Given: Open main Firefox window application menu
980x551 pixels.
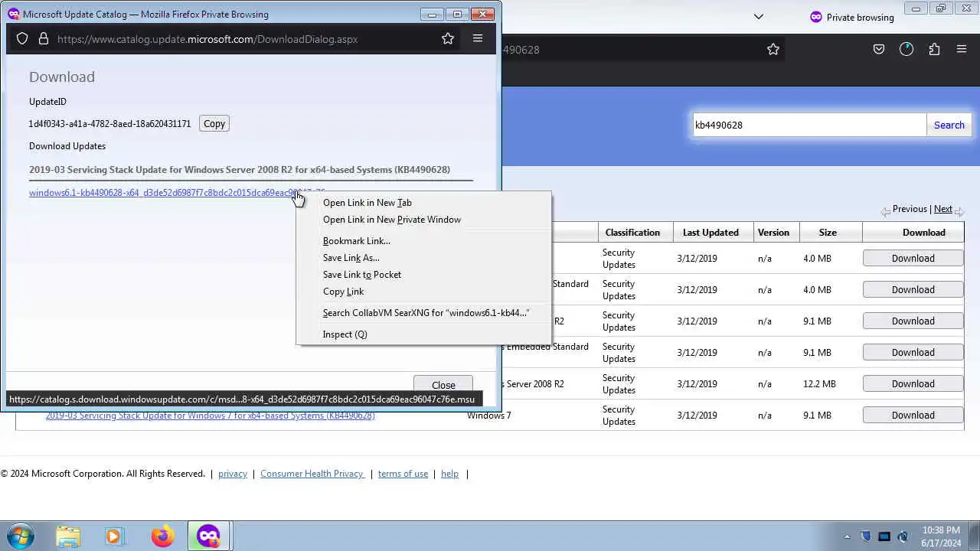Looking at the screenshot, I should (962, 49).
